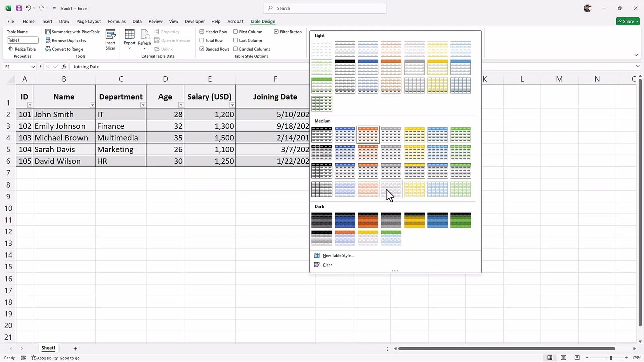Click the Excel app icon in title bar
The width and height of the screenshot is (644, 362).
[x=8, y=8]
